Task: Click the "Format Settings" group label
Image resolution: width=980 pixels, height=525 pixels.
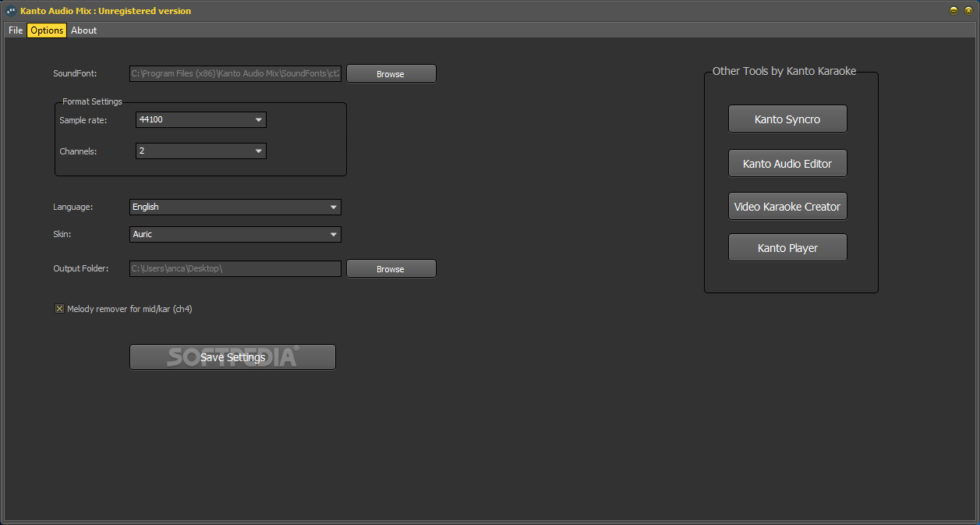Action: (x=92, y=101)
